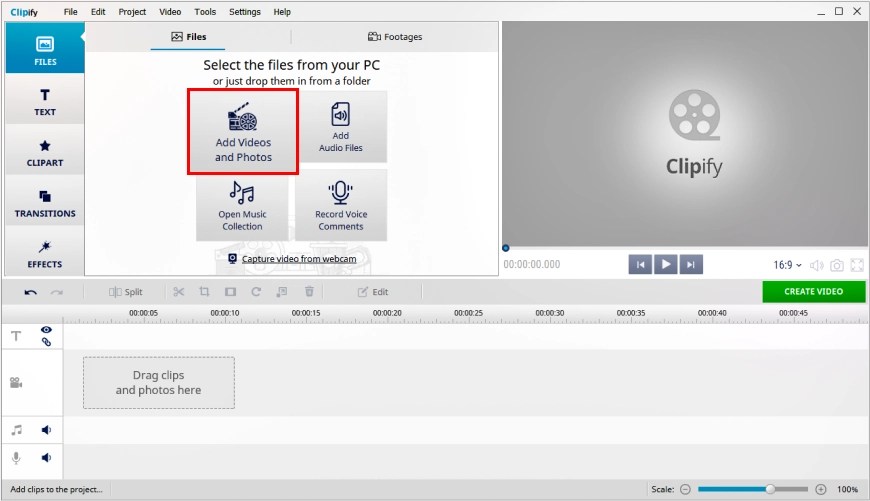Click the black bars frame icon

pos(230,292)
